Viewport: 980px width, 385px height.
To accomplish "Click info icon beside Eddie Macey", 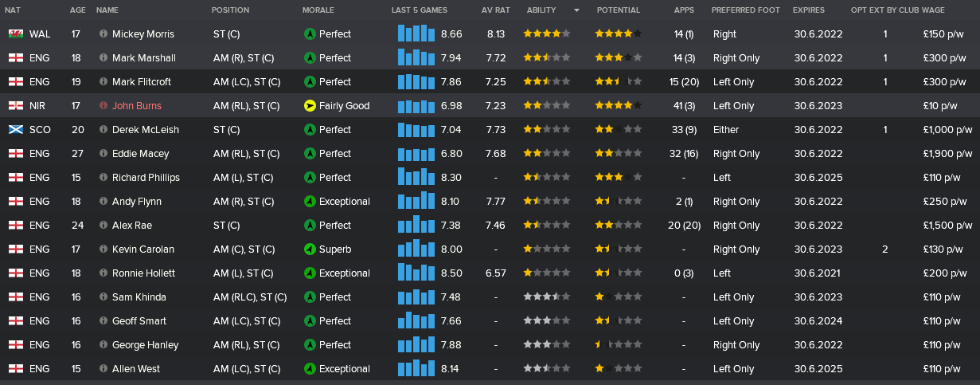I will click(103, 154).
